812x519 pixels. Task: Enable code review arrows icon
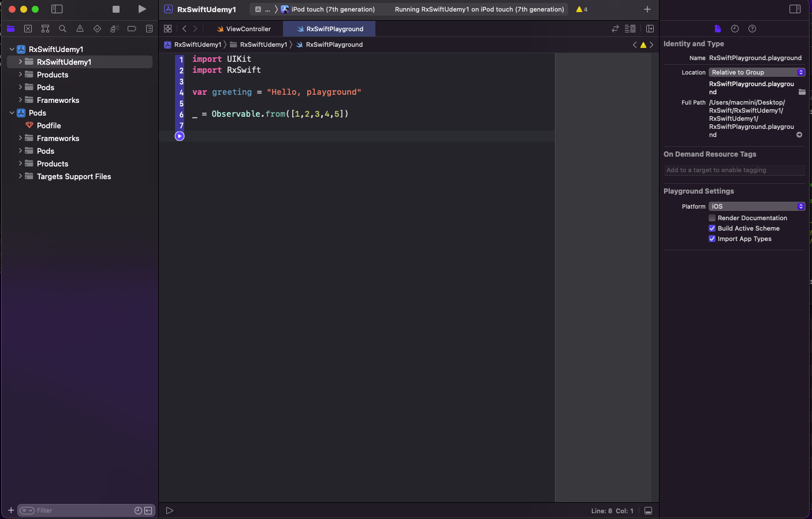point(615,28)
